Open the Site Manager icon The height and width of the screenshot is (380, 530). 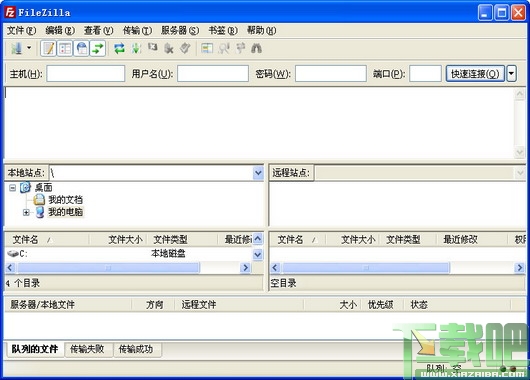coord(16,49)
